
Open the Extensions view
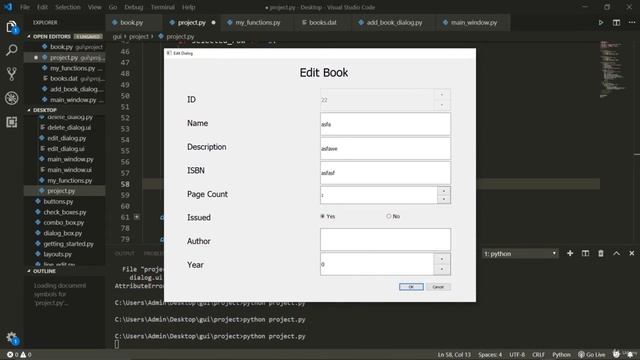[11, 122]
